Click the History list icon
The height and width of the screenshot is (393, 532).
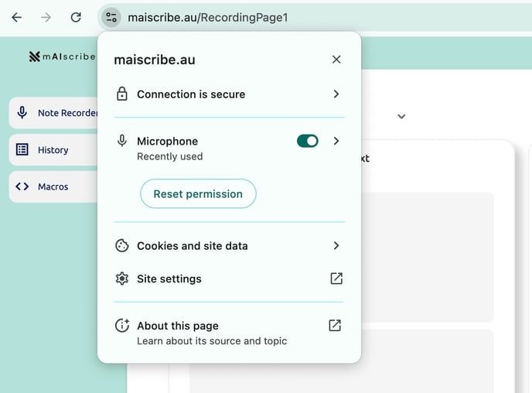pyautogui.click(x=22, y=149)
